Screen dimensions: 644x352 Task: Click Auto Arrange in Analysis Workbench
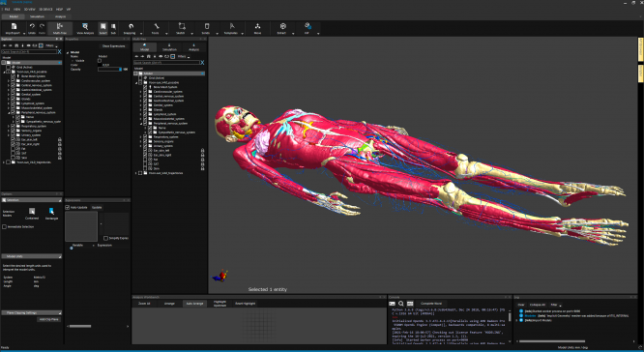194,304
